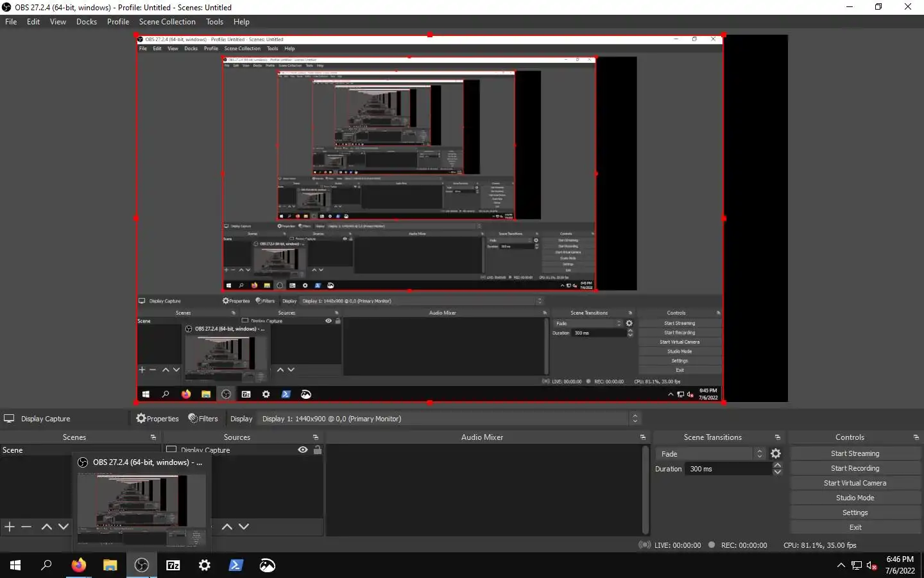The image size is (924, 578).
Task: Open Windows taskbar search
Action: click(46, 565)
